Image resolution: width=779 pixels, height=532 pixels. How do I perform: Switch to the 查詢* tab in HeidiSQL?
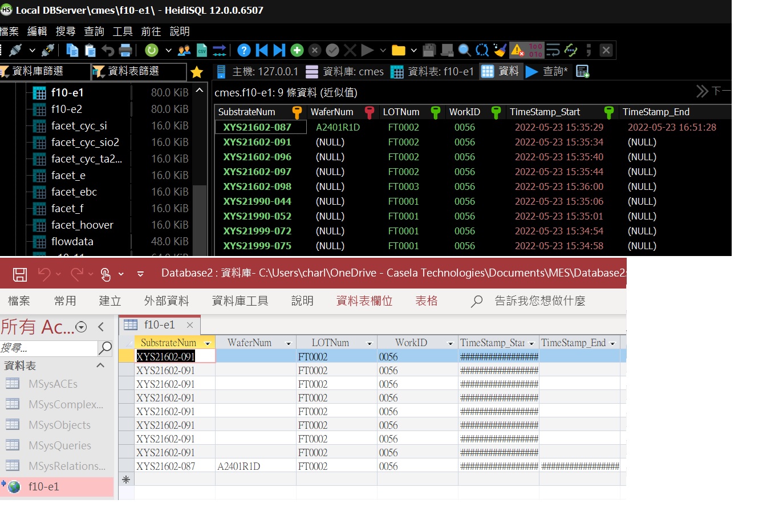point(554,71)
